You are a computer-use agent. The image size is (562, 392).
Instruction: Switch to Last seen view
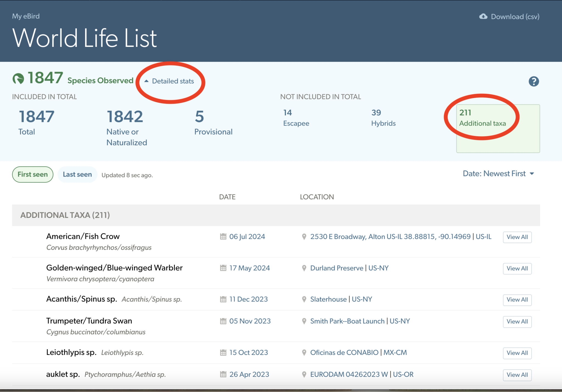[x=77, y=174]
